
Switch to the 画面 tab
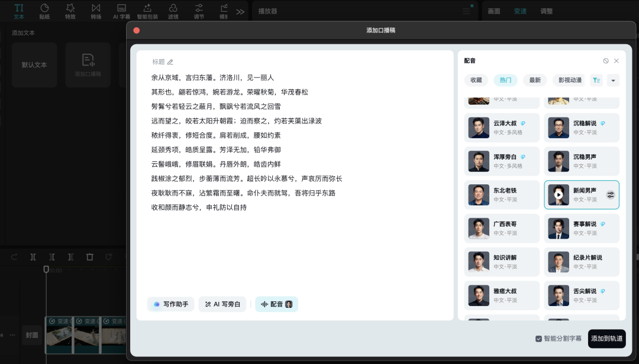(494, 11)
